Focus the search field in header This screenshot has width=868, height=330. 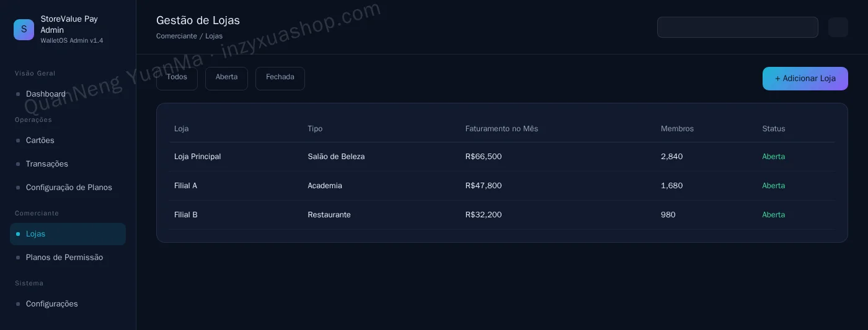point(738,27)
